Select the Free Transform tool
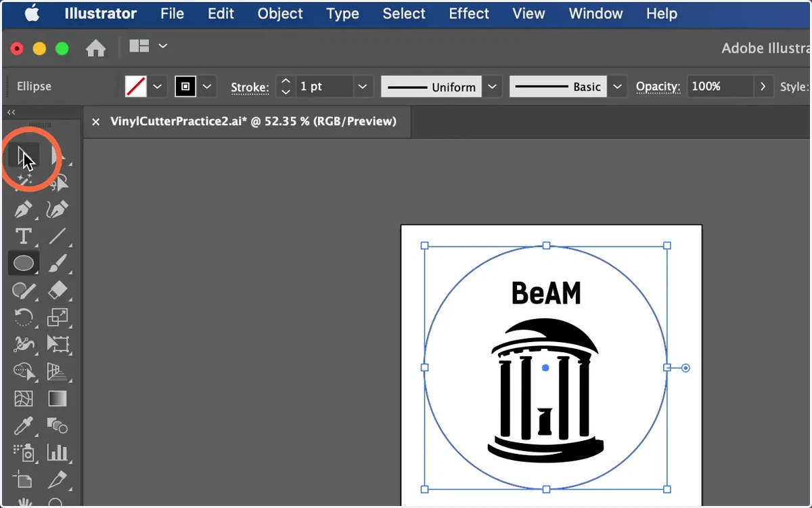812x508 pixels. (58, 344)
